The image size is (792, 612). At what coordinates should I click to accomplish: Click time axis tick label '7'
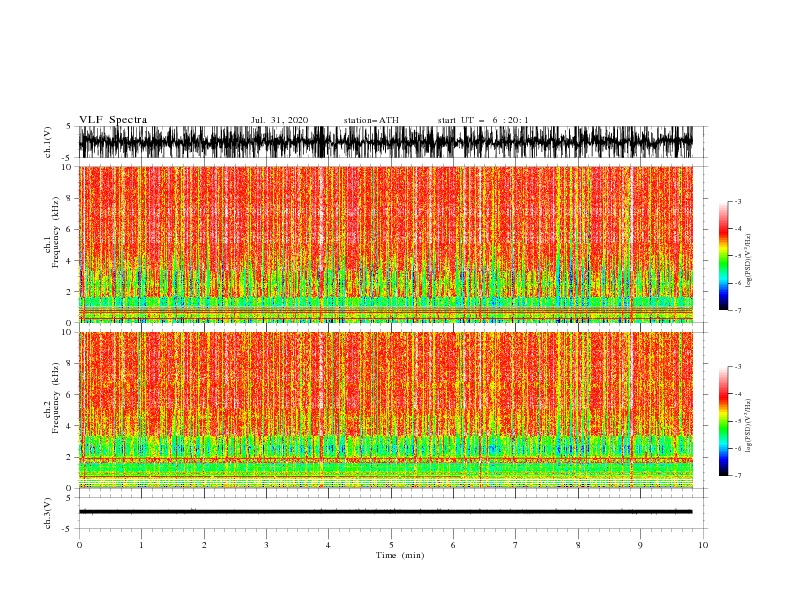[515, 545]
